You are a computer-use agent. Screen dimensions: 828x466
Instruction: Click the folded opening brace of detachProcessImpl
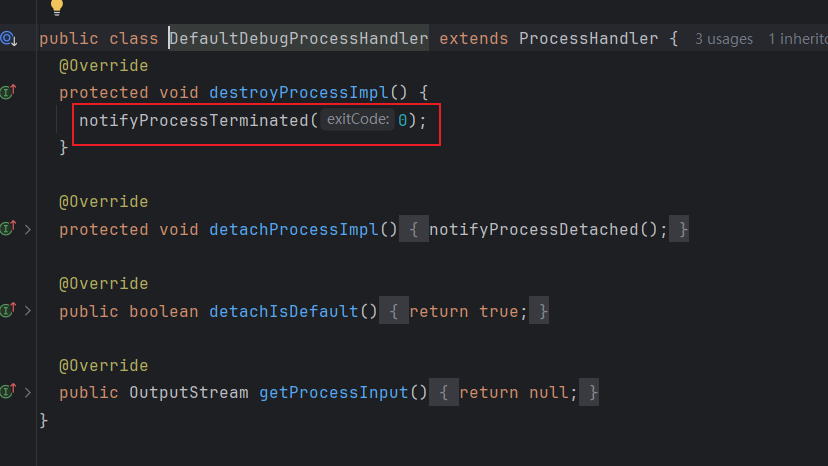[414, 229]
